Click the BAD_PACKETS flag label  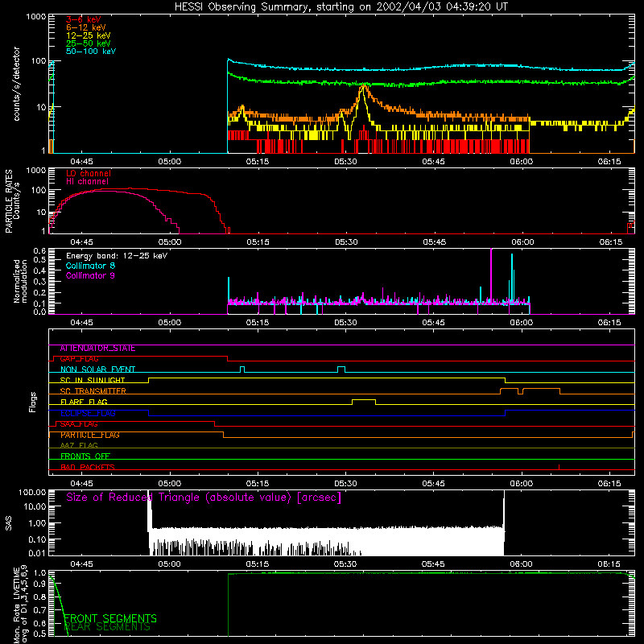(88, 467)
